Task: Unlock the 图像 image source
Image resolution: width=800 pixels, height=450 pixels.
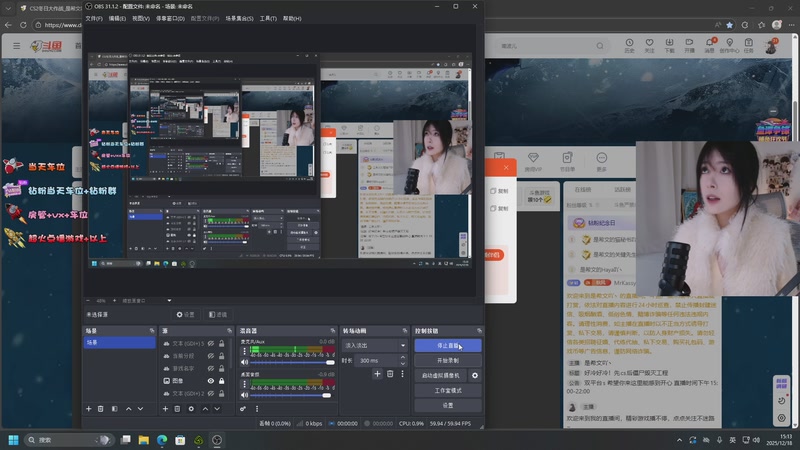Action: [x=221, y=381]
